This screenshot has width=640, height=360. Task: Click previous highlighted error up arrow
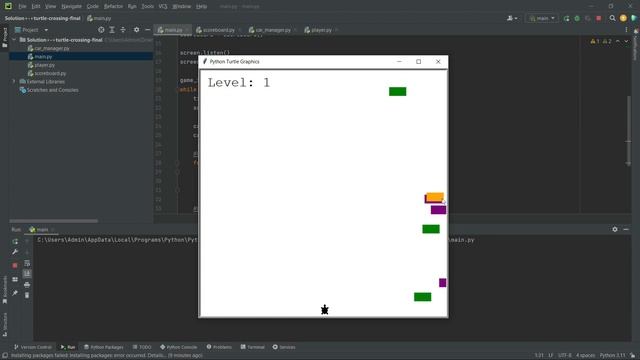[618, 41]
